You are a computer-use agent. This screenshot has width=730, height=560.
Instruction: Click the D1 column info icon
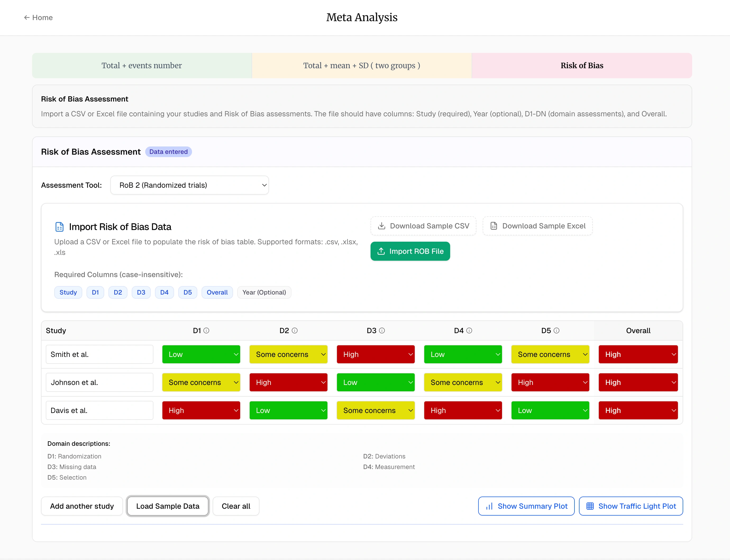coord(206,331)
